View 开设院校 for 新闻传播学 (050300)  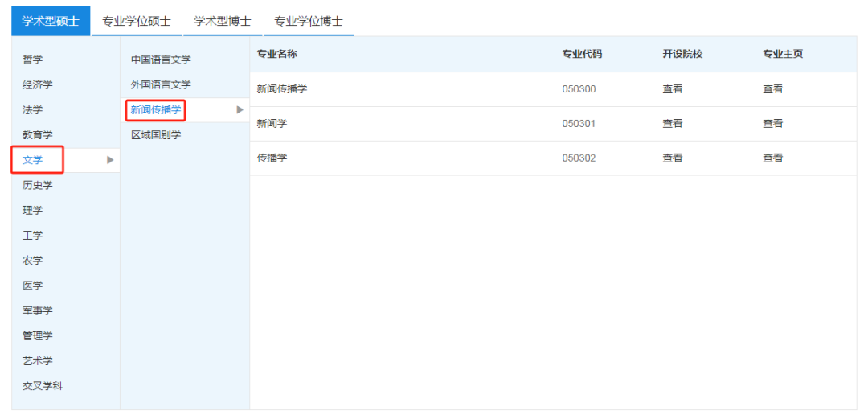coord(673,89)
